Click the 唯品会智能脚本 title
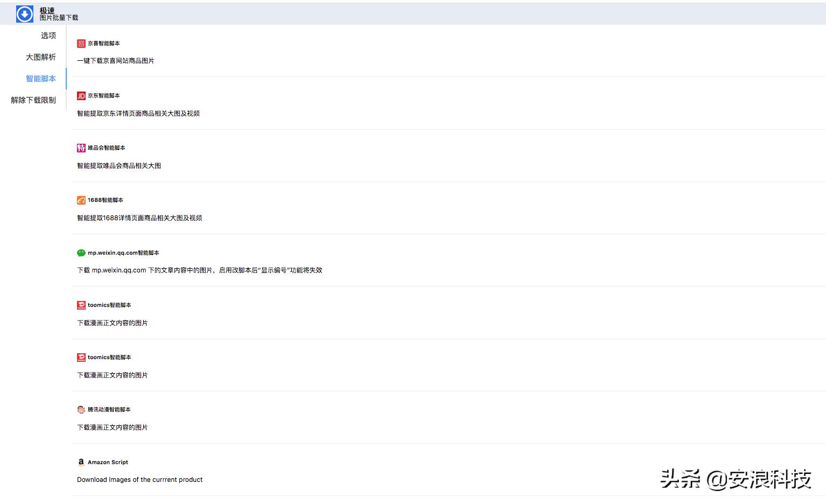 click(107, 148)
